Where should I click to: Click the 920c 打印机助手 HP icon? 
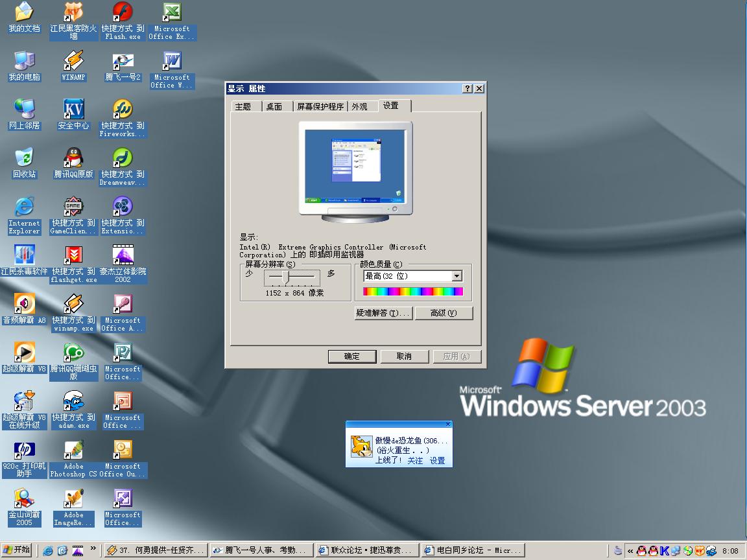coord(24,450)
